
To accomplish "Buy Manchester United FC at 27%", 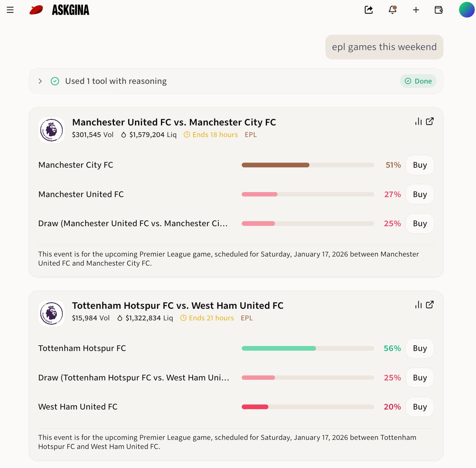I will 420,194.
